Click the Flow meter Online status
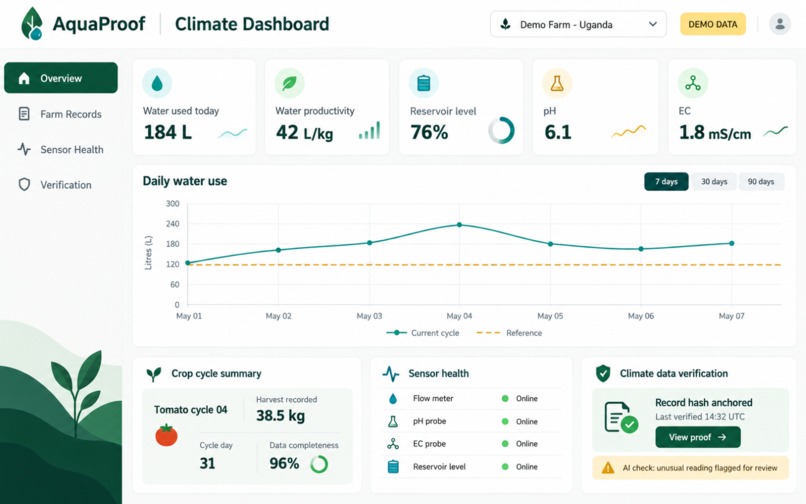This screenshot has height=504, width=806. point(520,399)
